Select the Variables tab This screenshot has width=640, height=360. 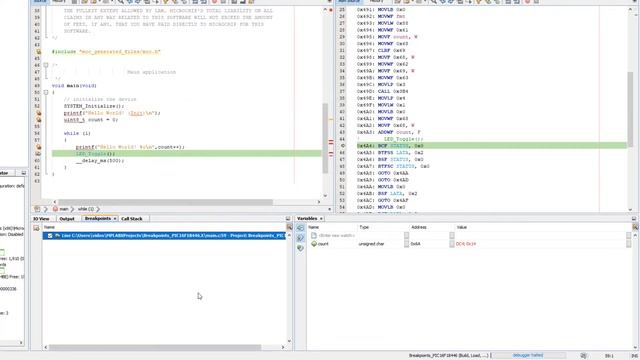pyautogui.click(x=307, y=218)
